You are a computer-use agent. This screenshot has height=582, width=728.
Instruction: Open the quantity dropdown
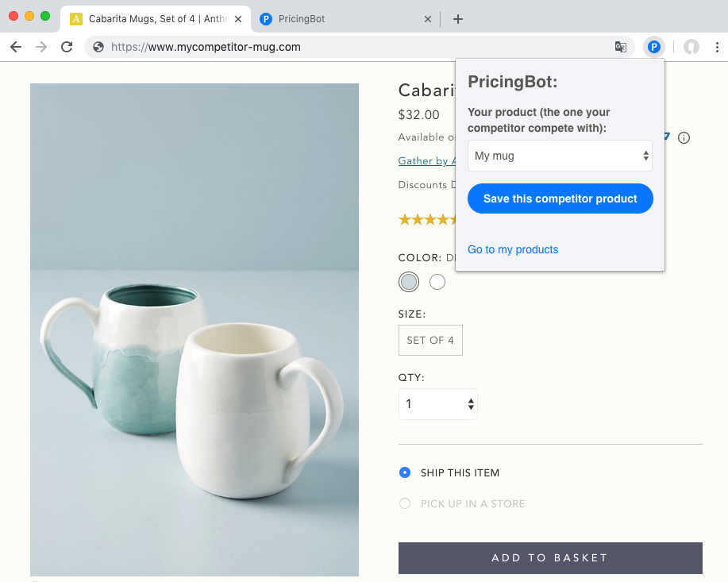click(x=437, y=404)
